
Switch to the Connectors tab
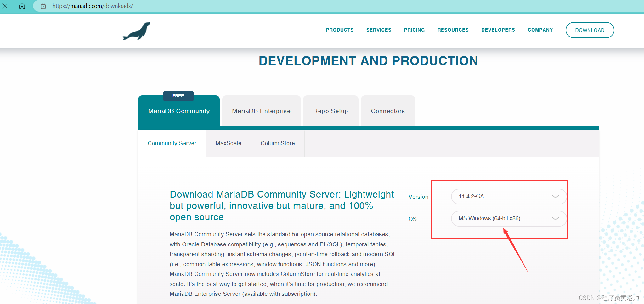click(388, 111)
